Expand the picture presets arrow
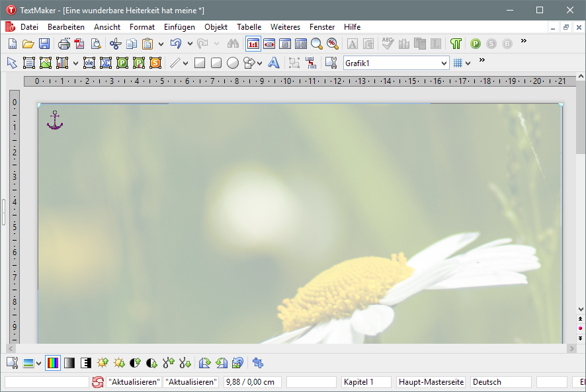 tap(38, 363)
